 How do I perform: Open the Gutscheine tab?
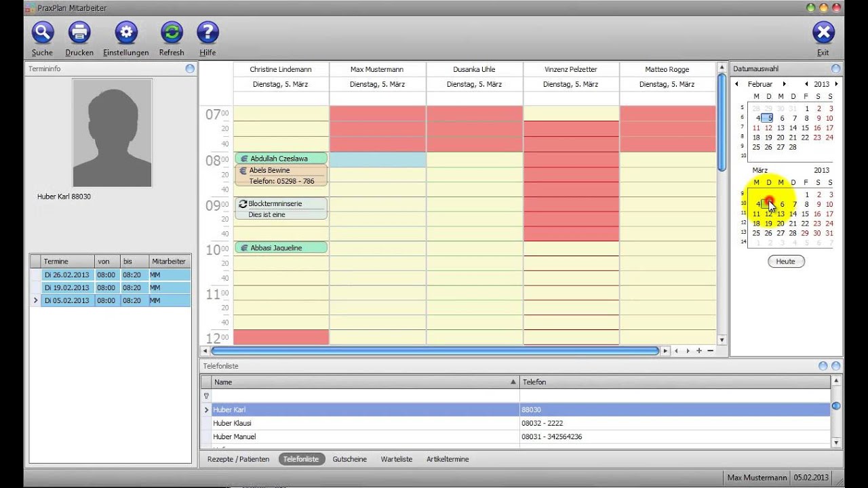pos(350,459)
